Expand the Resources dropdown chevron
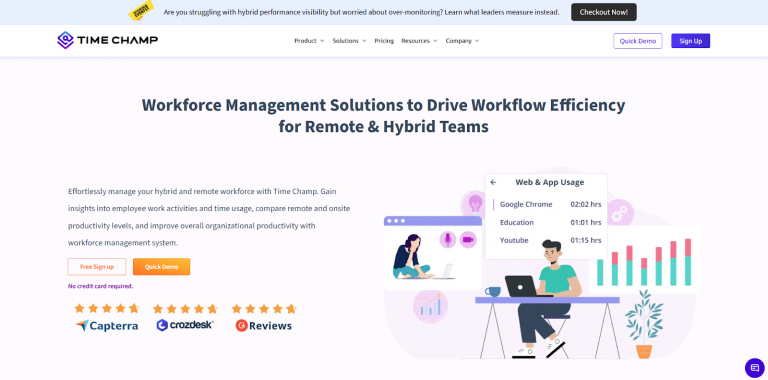 (x=435, y=41)
